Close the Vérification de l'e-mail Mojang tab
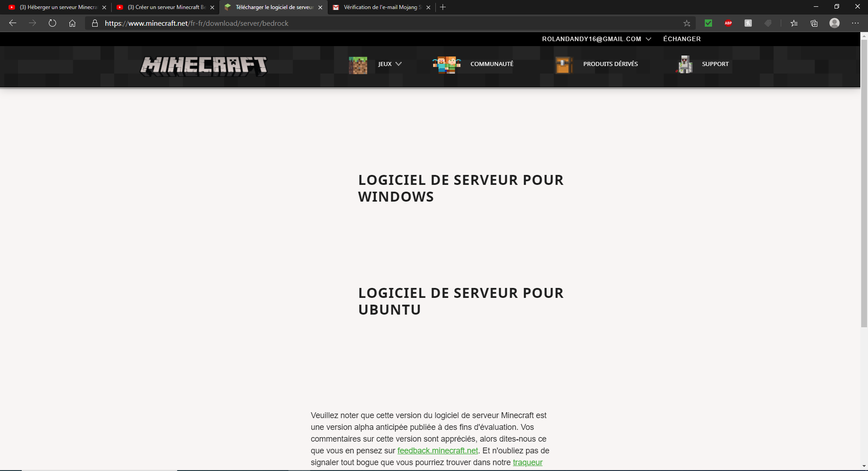 click(429, 7)
